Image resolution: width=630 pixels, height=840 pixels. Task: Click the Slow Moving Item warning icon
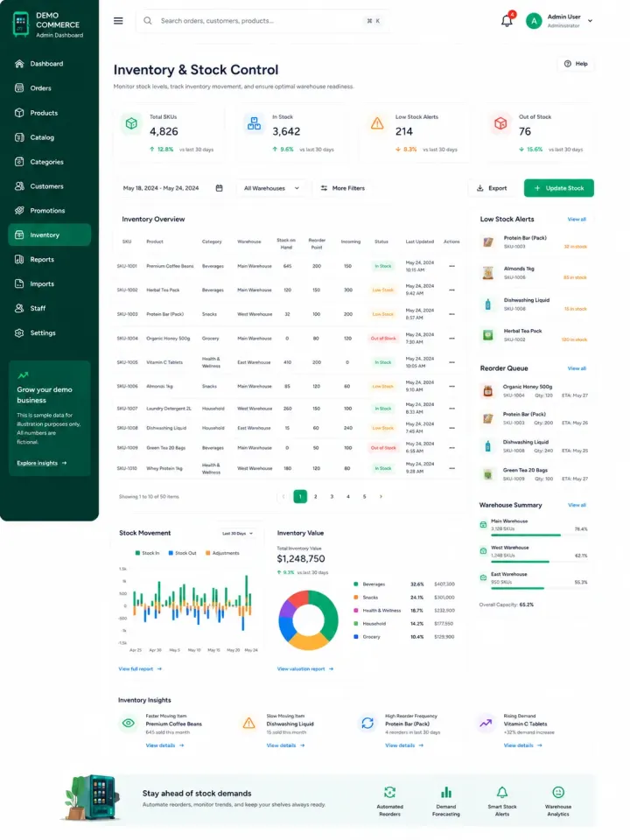click(x=249, y=724)
